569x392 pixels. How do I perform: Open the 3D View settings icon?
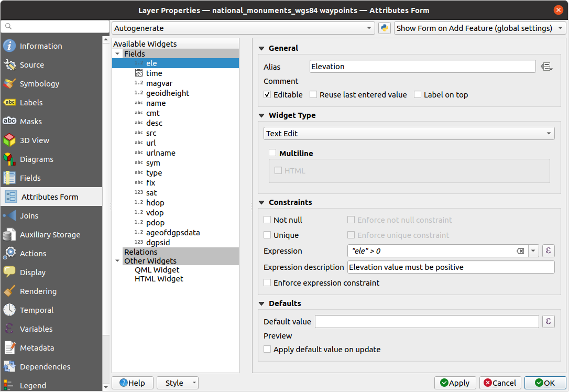[x=11, y=140]
